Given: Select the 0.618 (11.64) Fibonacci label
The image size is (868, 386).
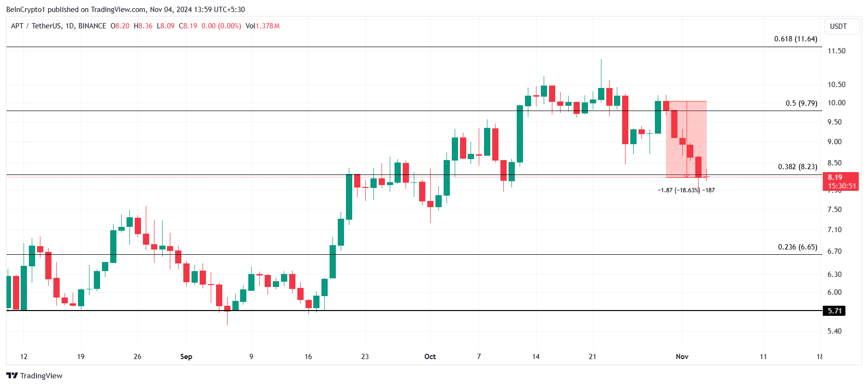Looking at the screenshot, I should [795, 39].
